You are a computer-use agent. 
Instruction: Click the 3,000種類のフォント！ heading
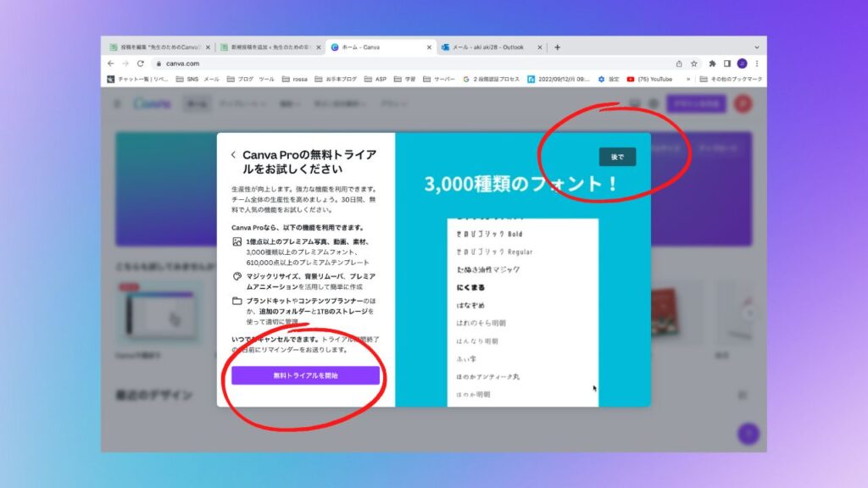tap(521, 184)
